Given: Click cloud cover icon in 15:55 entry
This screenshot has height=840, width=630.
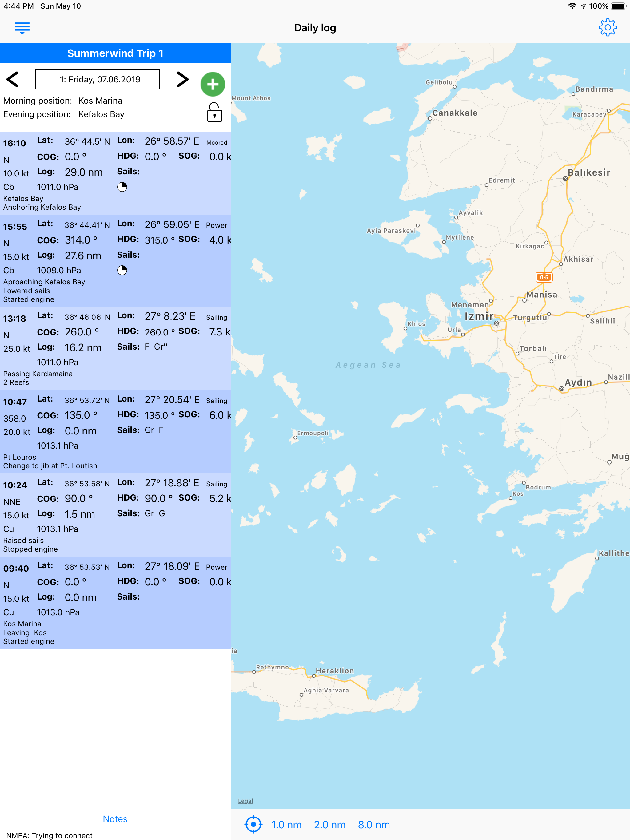Looking at the screenshot, I should pos(122,270).
